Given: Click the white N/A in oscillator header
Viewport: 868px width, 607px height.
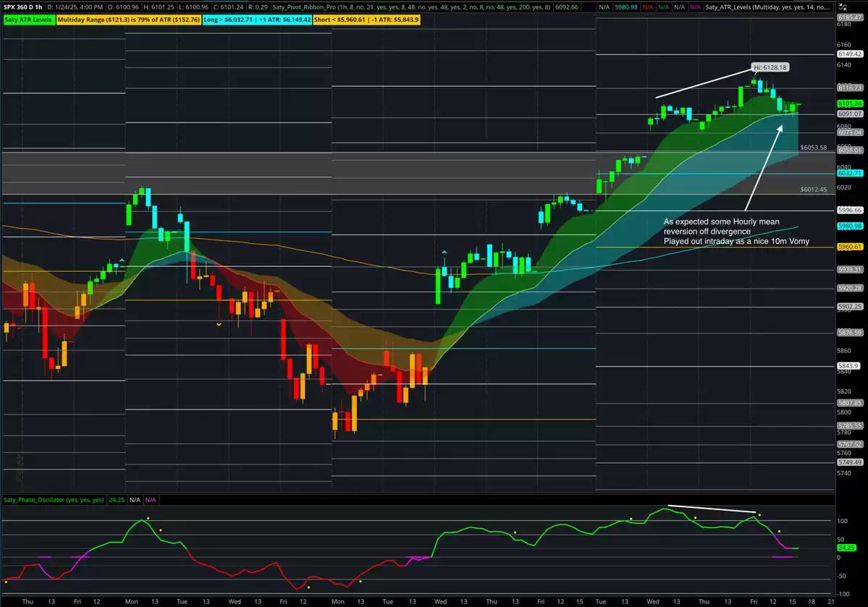Looking at the screenshot, I should [x=135, y=500].
